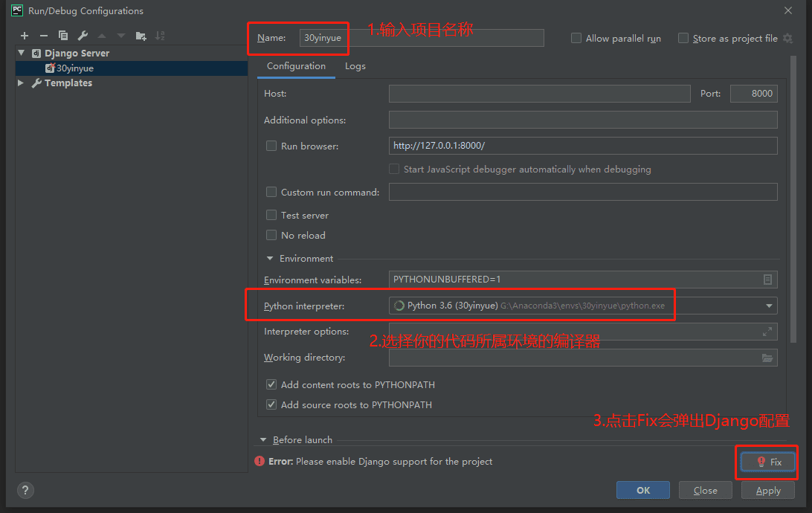The image size is (812, 513).
Task: Open the Python interpreter dropdown
Action: pos(768,306)
